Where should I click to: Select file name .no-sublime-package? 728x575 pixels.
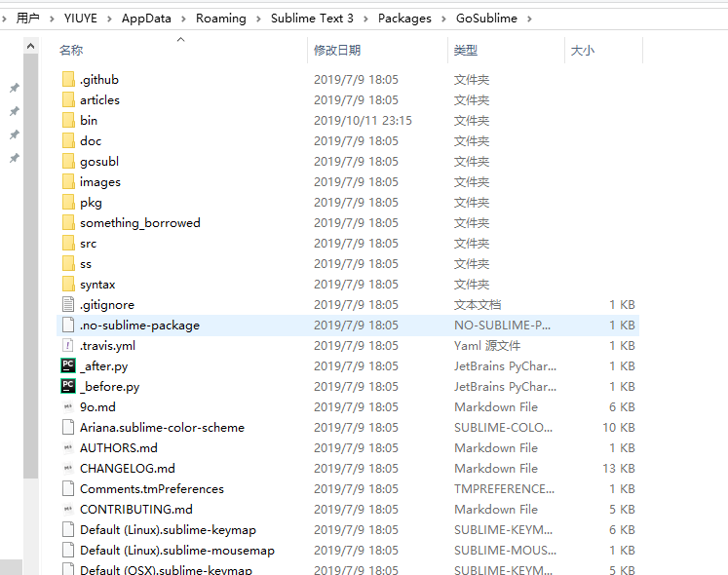tap(139, 326)
